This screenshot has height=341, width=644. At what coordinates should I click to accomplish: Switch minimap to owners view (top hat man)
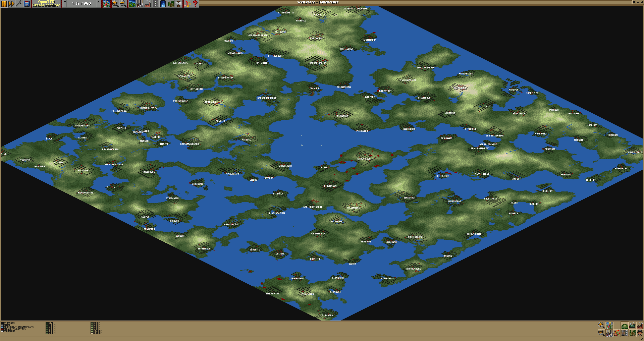pos(640,333)
